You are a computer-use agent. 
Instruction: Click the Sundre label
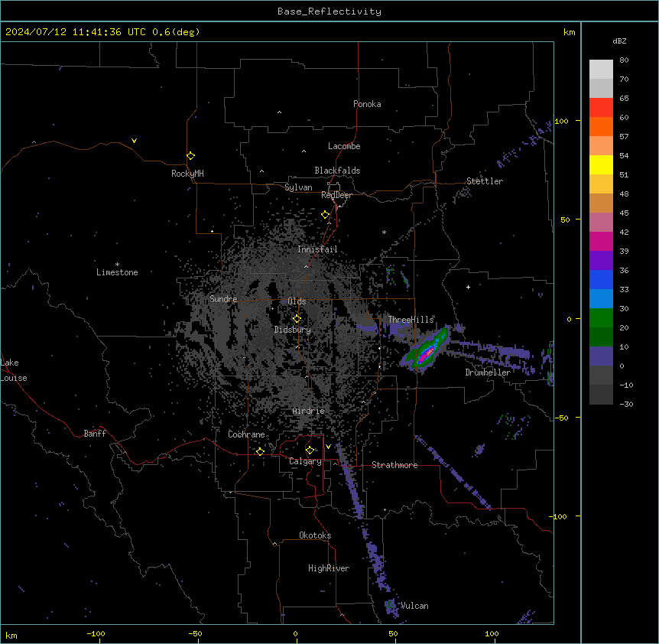pos(223,299)
